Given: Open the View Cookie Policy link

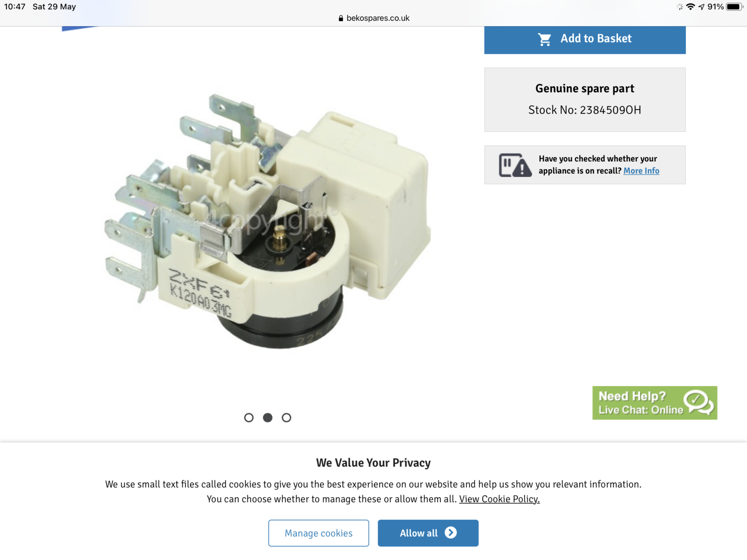Looking at the screenshot, I should click(499, 499).
